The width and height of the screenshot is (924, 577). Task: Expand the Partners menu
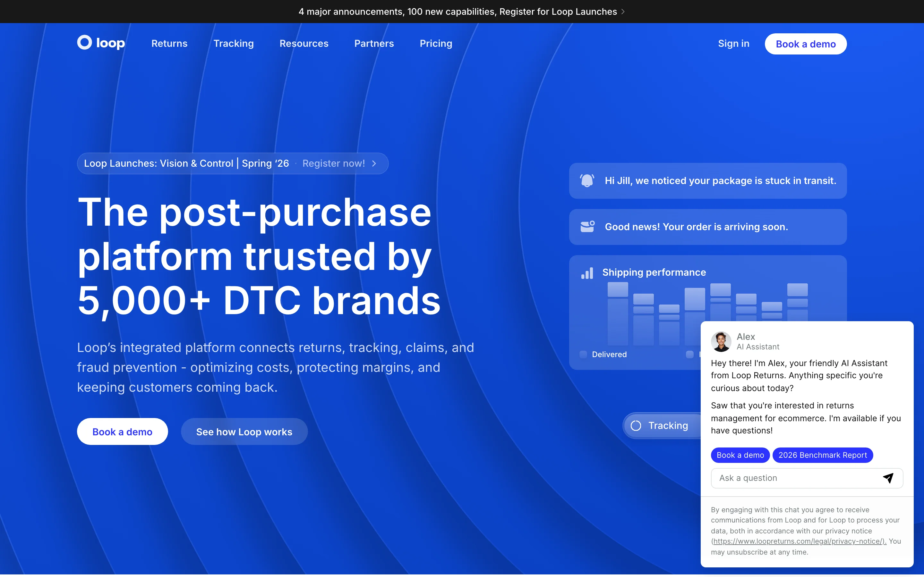coord(374,44)
